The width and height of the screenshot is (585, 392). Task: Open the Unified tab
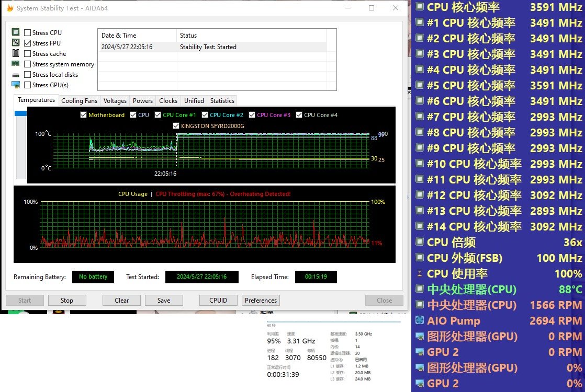194,100
